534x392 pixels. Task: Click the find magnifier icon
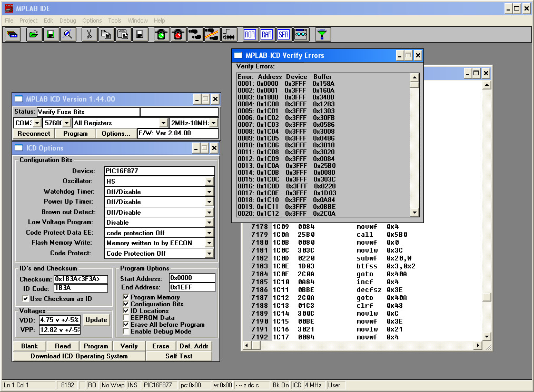67,34
